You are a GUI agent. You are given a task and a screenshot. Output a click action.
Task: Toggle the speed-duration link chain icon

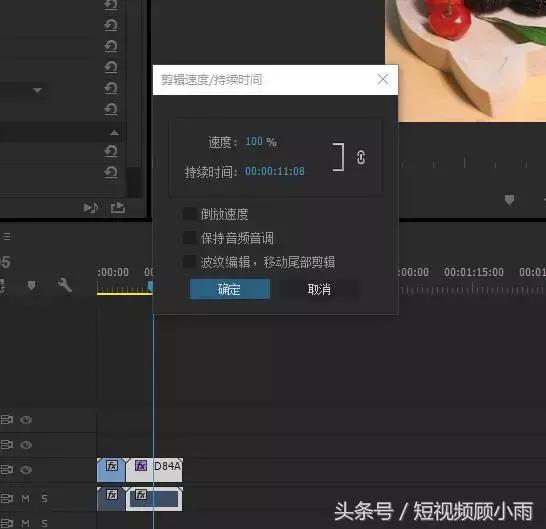pyautogui.click(x=361, y=157)
